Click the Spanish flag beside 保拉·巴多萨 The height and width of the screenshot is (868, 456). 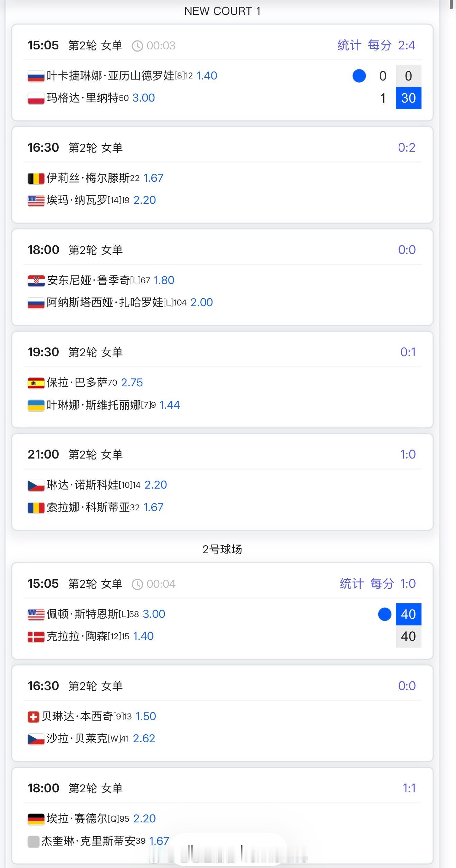[36, 383]
